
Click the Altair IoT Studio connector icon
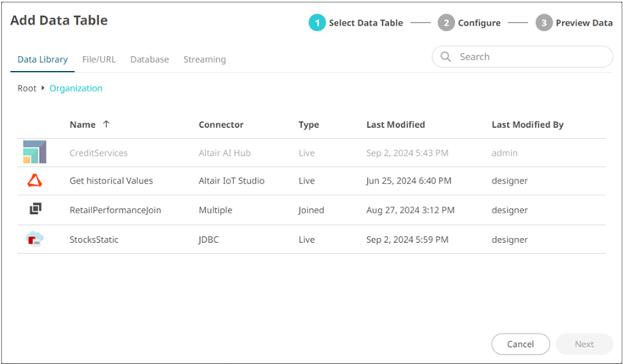tap(35, 180)
